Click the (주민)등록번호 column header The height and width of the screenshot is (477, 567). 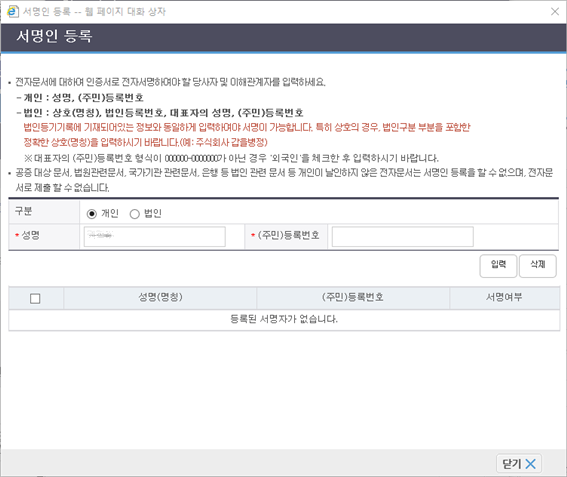[x=353, y=297]
